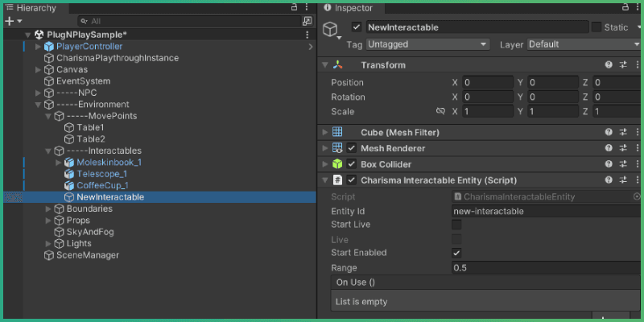Open Mesh Renderer preset settings icon
Screen dimensions: 644x322
pyautogui.click(x=623, y=148)
